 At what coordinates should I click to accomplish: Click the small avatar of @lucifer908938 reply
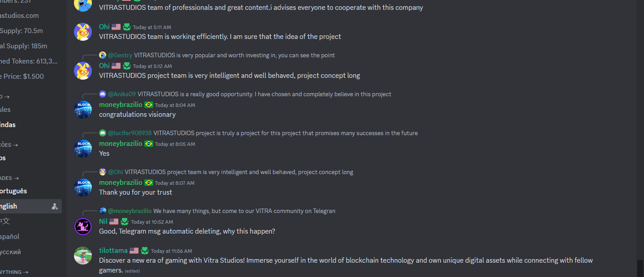[x=103, y=133]
